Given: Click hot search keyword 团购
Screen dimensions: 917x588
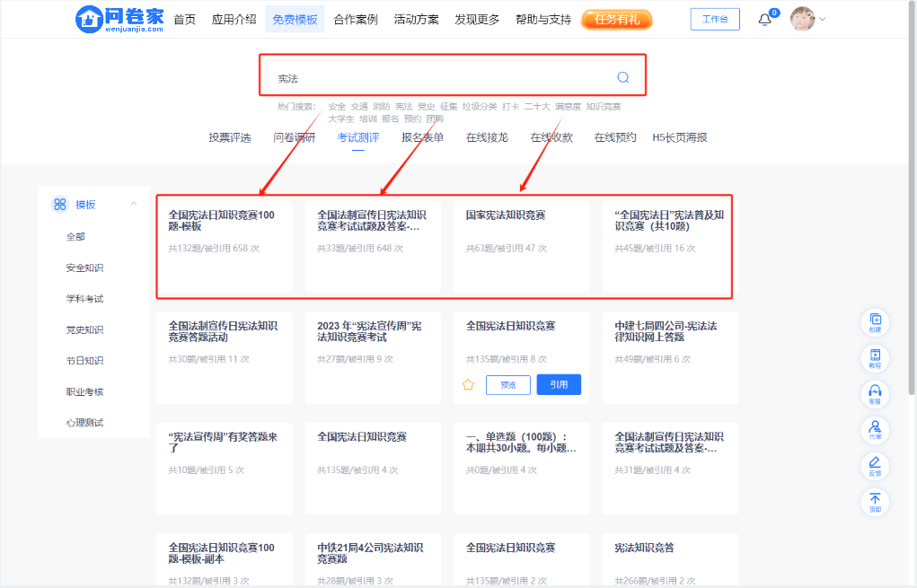Looking at the screenshot, I should point(435,118).
